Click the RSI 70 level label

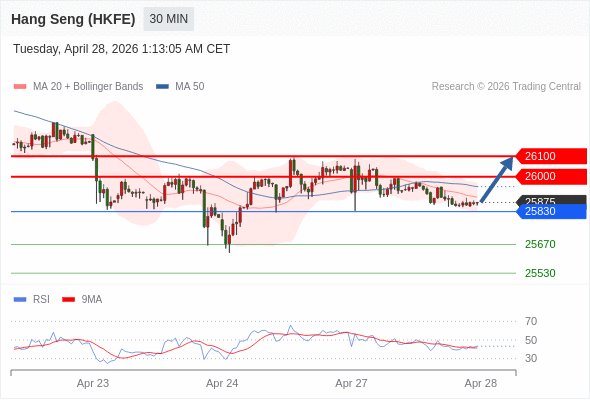click(x=531, y=321)
